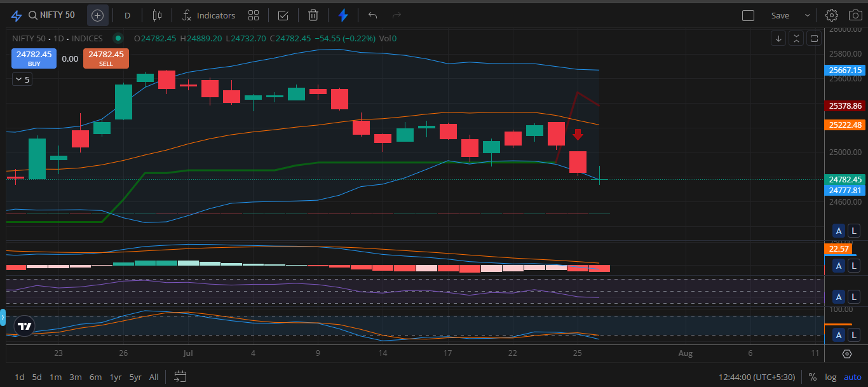Image resolution: width=868 pixels, height=387 pixels.
Task: Click the trash remove drawings icon
Action: [x=313, y=15]
